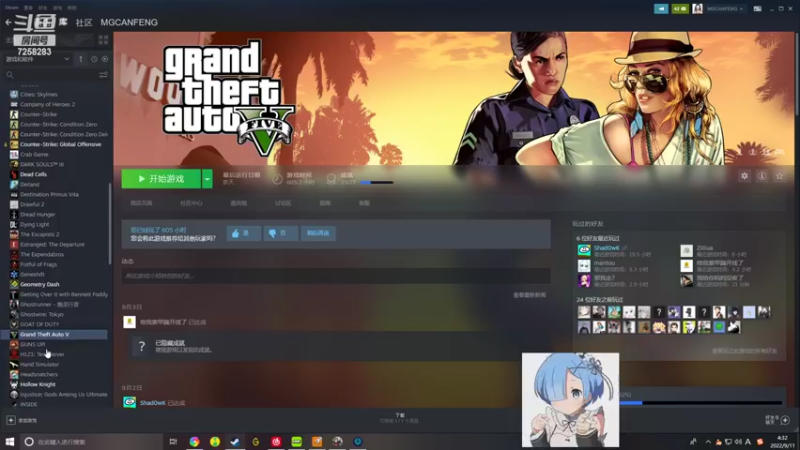Toggle library grid view icon
This screenshot has width=800, height=450.
tap(103, 40)
